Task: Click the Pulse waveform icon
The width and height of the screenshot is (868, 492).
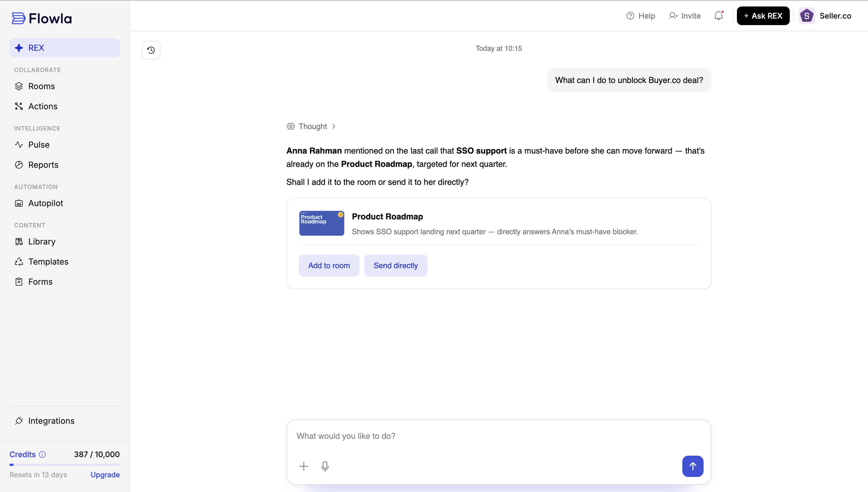Action: 19,145
